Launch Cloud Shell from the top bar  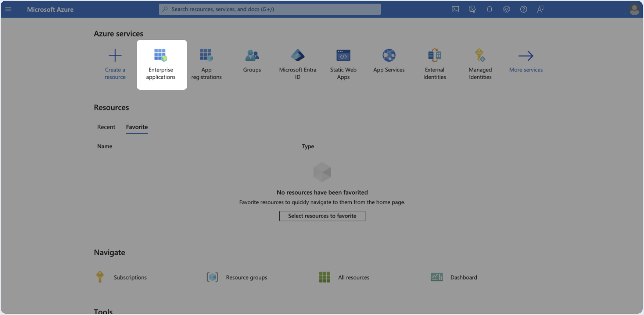click(455, 9)
